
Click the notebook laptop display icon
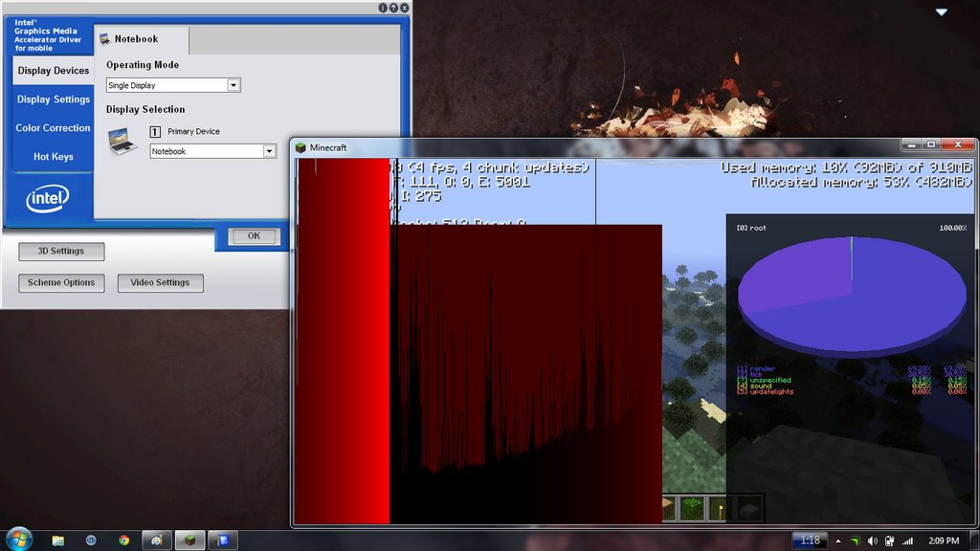pos(122,141)
